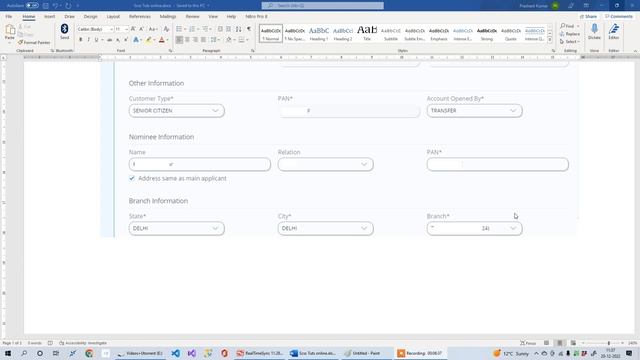The height and width of the screenshot is (360, 640).
Task: Open the Design tab
Action: click(x=91, y=16)
